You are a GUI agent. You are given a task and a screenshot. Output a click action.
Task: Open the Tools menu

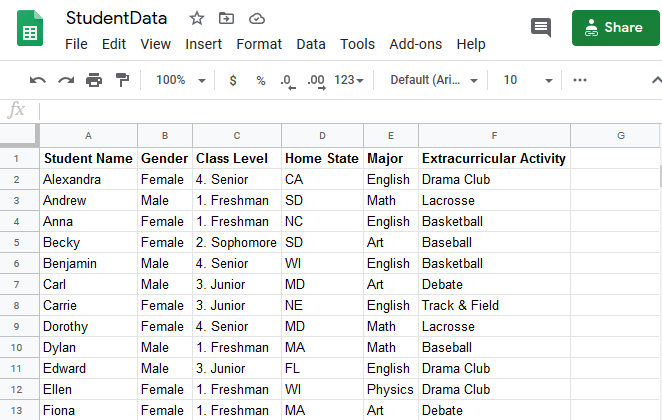(x=357, y=44)
